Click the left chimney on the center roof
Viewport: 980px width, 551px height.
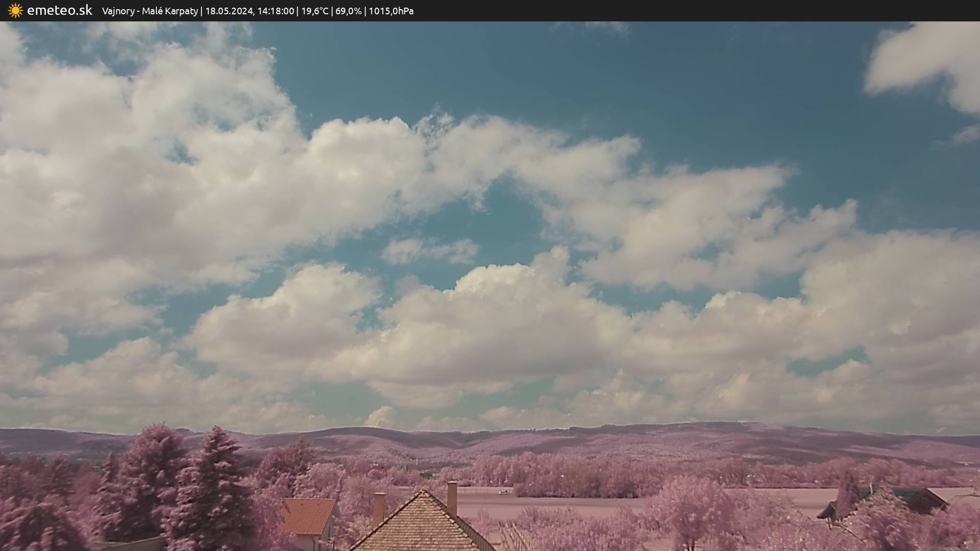coord(379,508)
